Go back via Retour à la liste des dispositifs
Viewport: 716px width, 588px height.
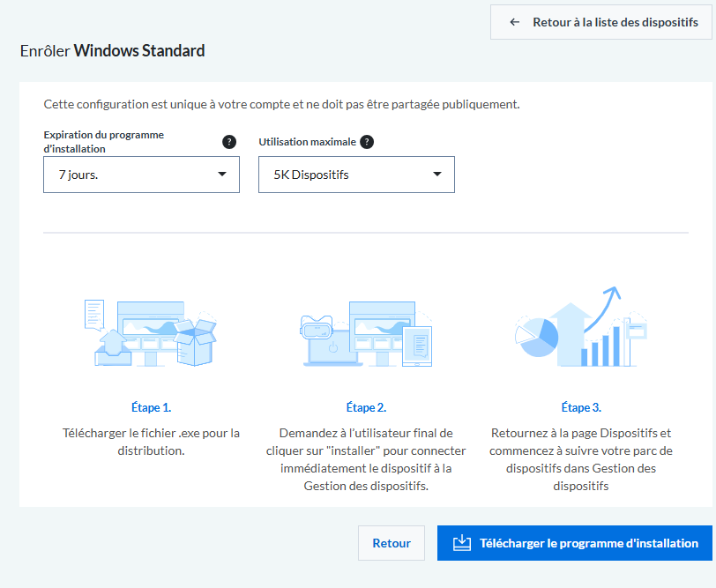pos(601,22)
